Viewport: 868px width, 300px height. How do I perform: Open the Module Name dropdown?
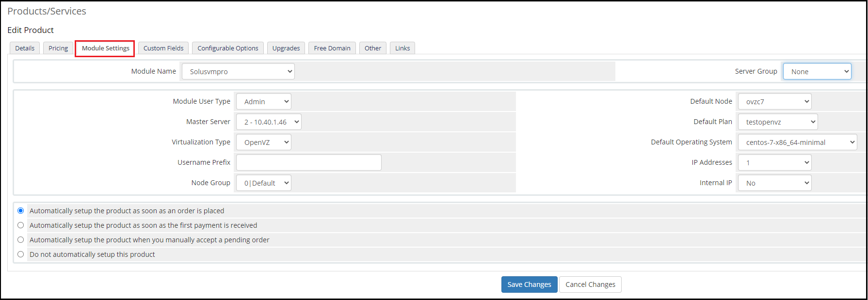(x=238, y=72)
